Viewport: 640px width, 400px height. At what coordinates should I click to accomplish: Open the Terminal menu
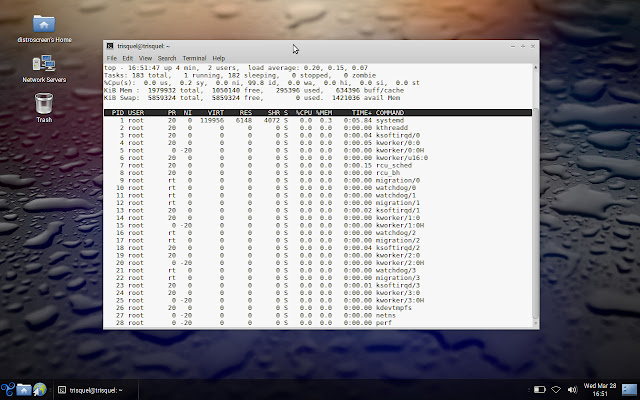point(194,58)
